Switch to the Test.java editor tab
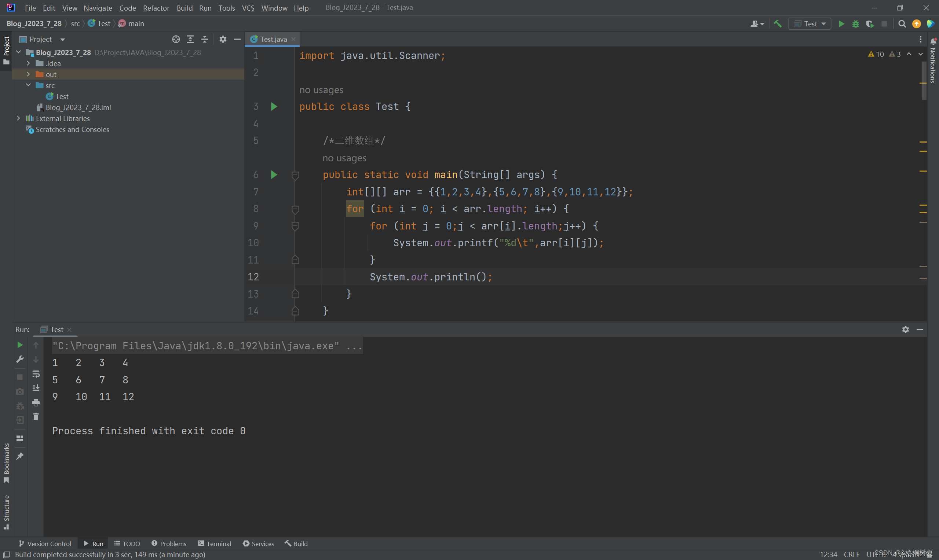The image size is (939, 560). point(273,39)
